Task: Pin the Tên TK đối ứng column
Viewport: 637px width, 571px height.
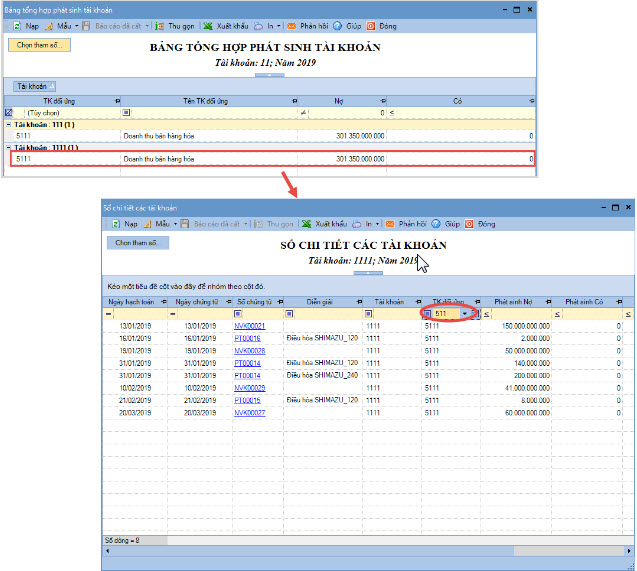Action: pyautogui.click(x=295, y=101)
